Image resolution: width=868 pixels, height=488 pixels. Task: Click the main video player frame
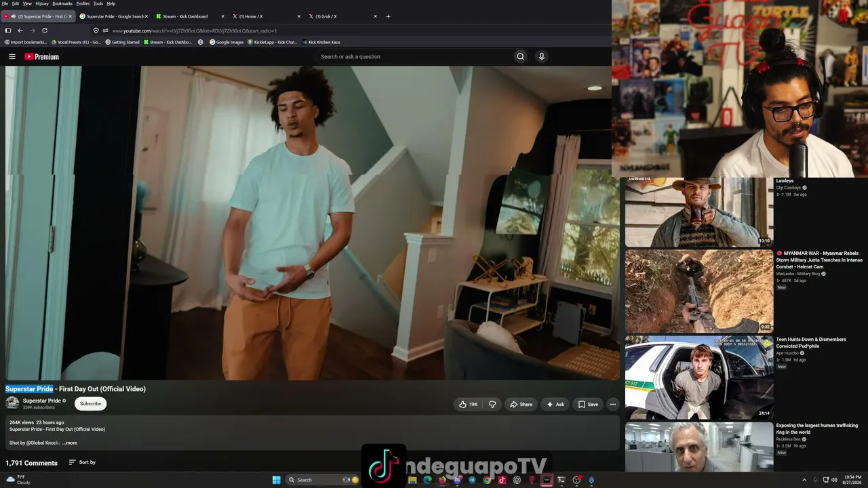pyautogui.click(x=313, y=223)
